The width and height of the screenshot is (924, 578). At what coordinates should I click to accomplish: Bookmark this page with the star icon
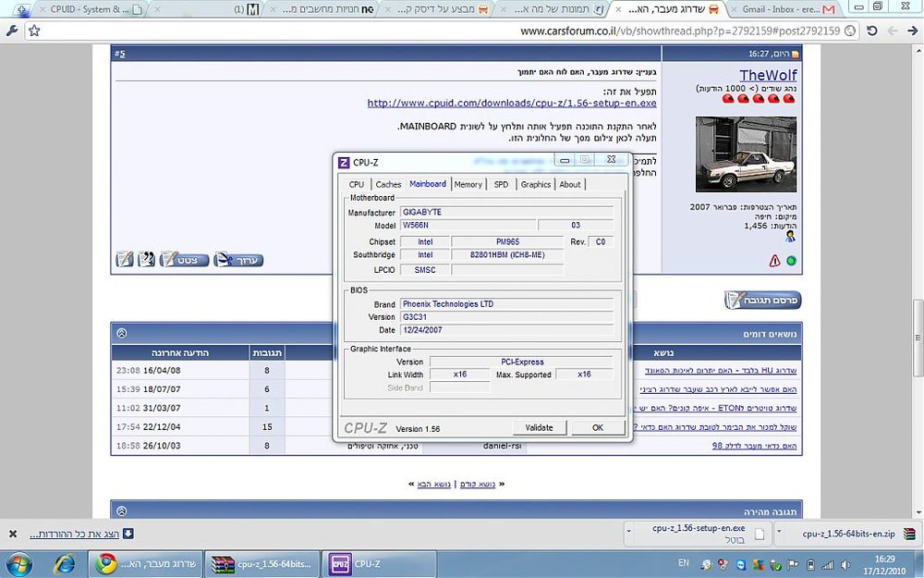34,31
